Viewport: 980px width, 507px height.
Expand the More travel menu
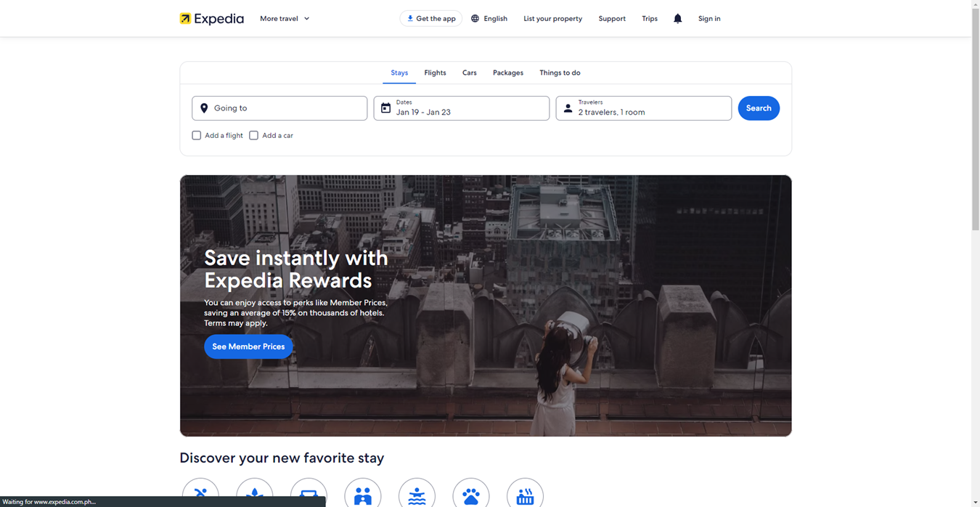[x=285, y=18]
